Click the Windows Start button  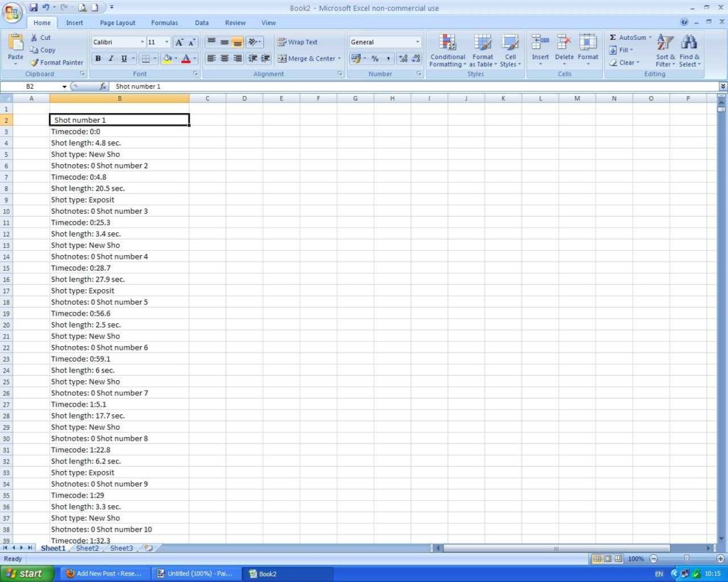(x=27, y=573)
